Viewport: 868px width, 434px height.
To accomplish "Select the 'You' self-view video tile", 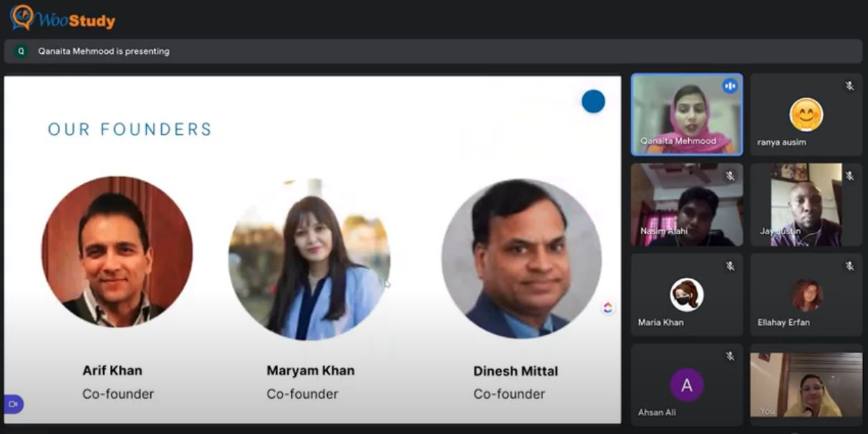I will [806, 385].
